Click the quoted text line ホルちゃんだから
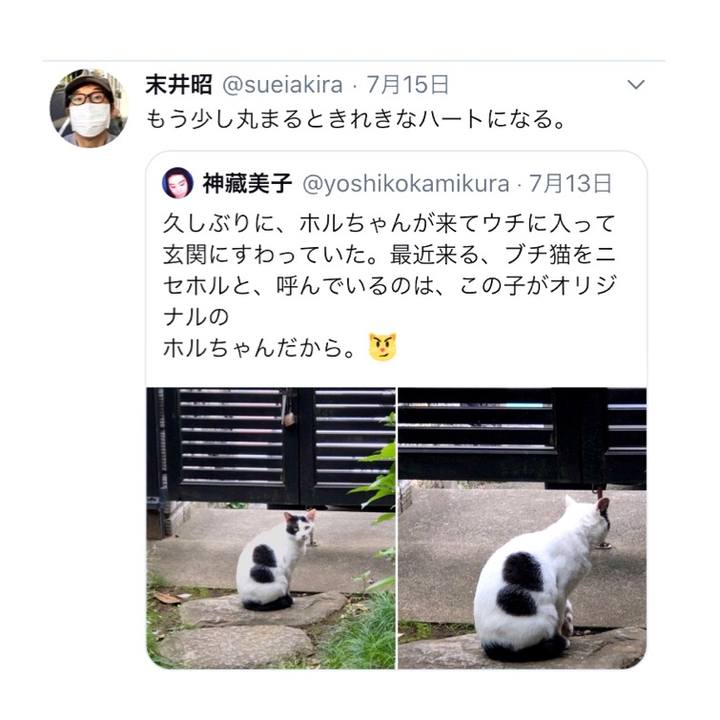Image resolution: width=720 pixels, height=720 pixels. (260, 348)
